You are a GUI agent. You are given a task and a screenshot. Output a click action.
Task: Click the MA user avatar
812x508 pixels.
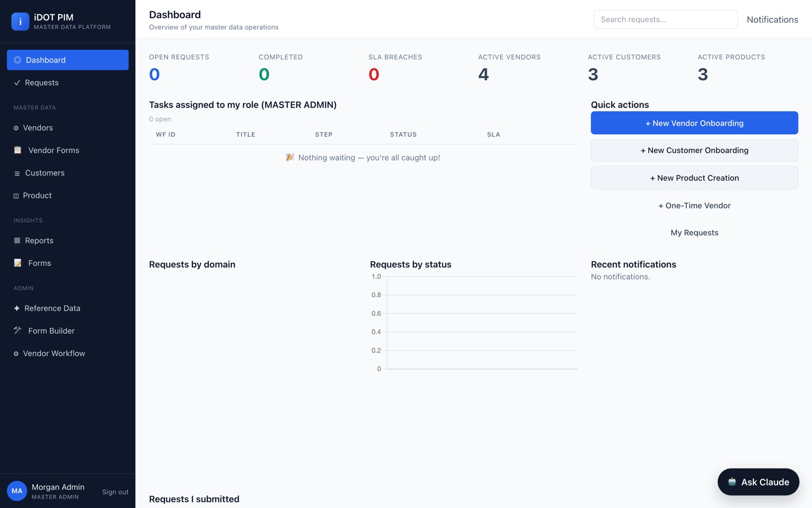pos(17,491)
